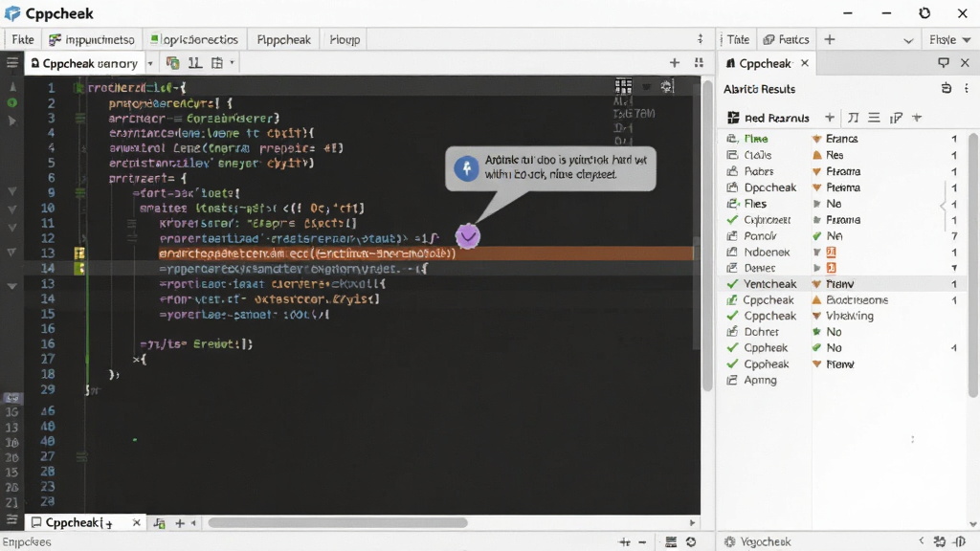Open the Flppcheak menu
The image size is (980, 551).
tap(283, 39)
